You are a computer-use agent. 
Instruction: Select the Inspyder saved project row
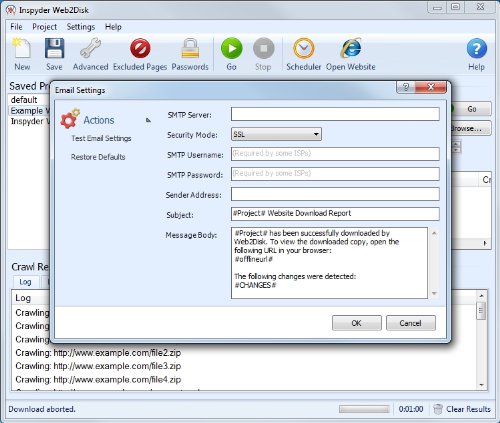(29, 121)
